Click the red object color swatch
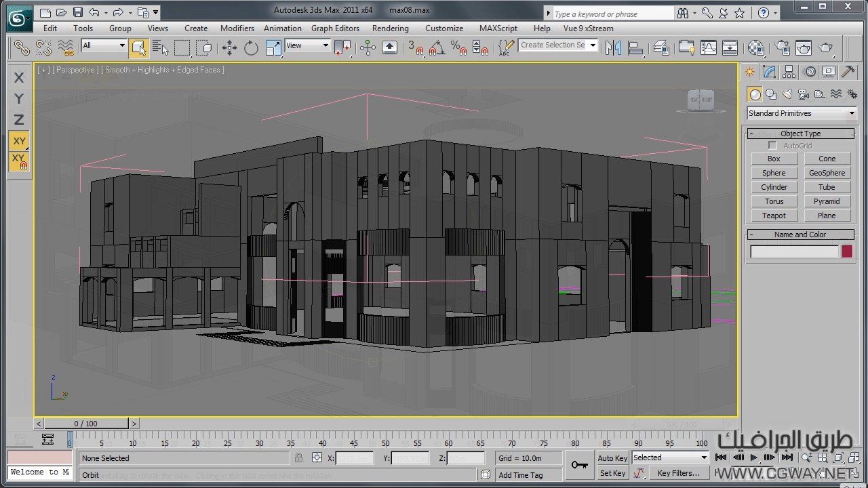Screen dimensions: 868x488 [x=847, y=251]
